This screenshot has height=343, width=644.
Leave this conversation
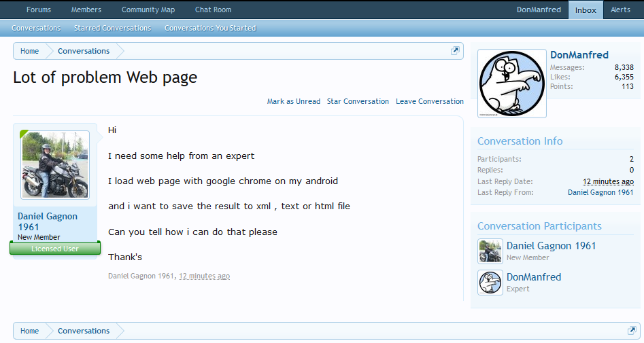point(430,101)
